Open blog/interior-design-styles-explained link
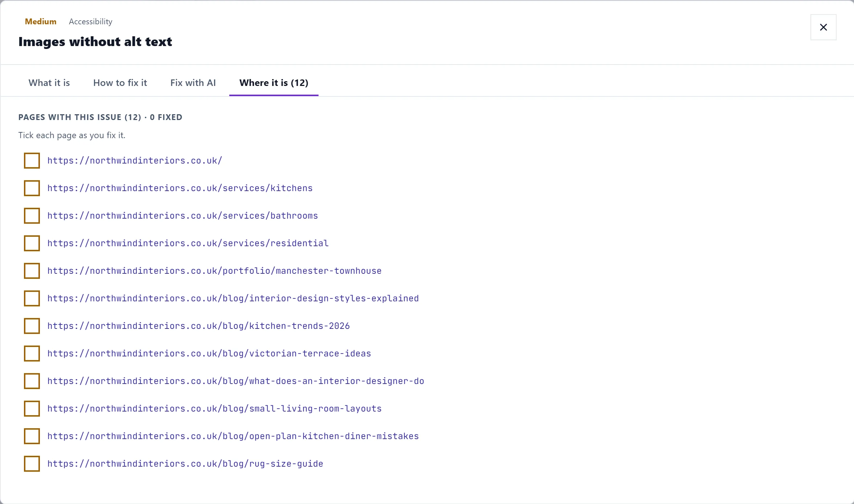The image size is (854, 504). pos(233,298)
